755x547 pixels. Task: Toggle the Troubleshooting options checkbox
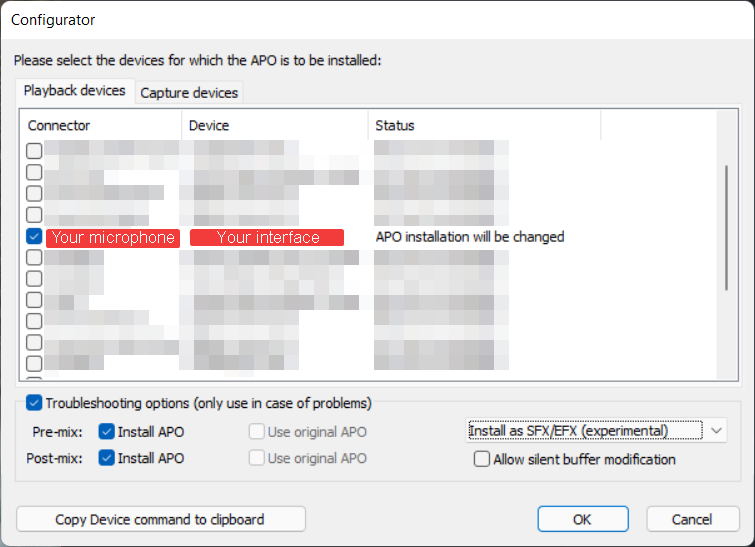pos(34,403)
